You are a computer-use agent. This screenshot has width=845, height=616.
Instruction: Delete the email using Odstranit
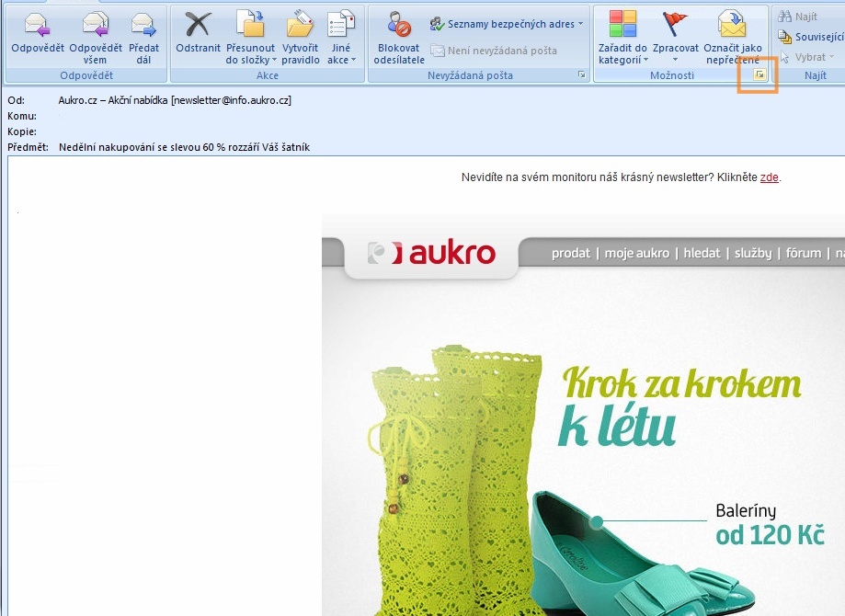pyautogui.click(x=198, y=35)
